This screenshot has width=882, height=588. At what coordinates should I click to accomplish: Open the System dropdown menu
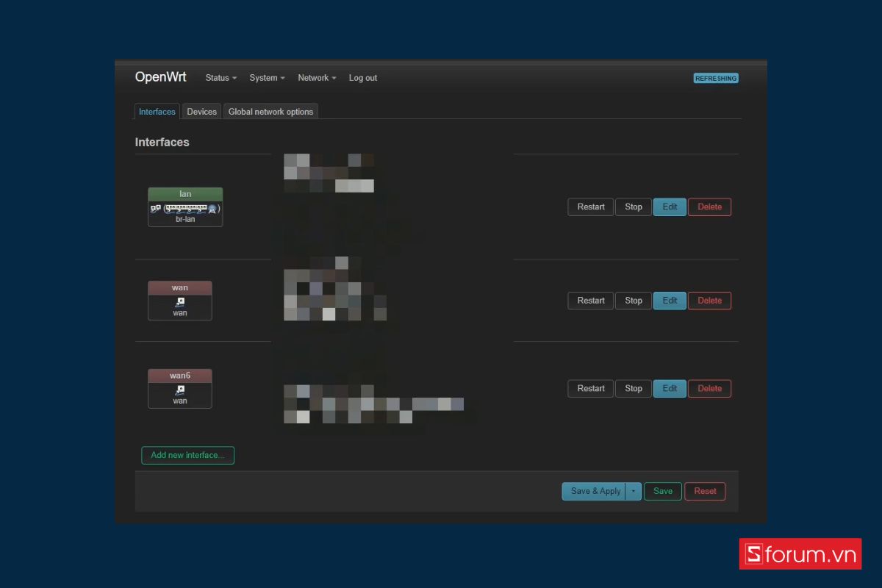pos(267,78)
